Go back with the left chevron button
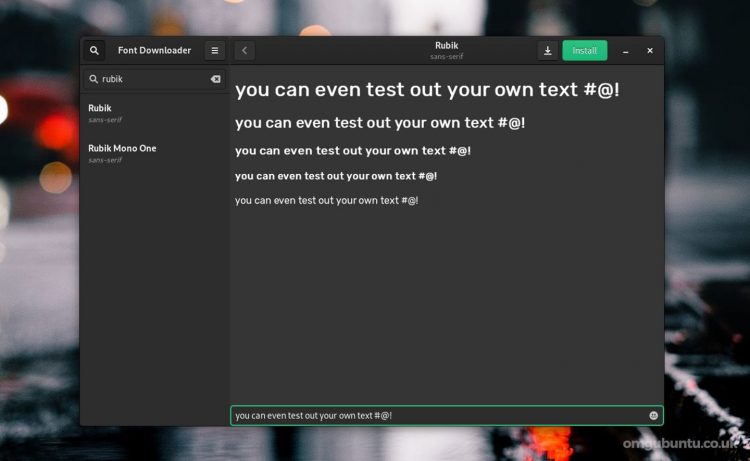750x461 pixels. click(244, 50)
